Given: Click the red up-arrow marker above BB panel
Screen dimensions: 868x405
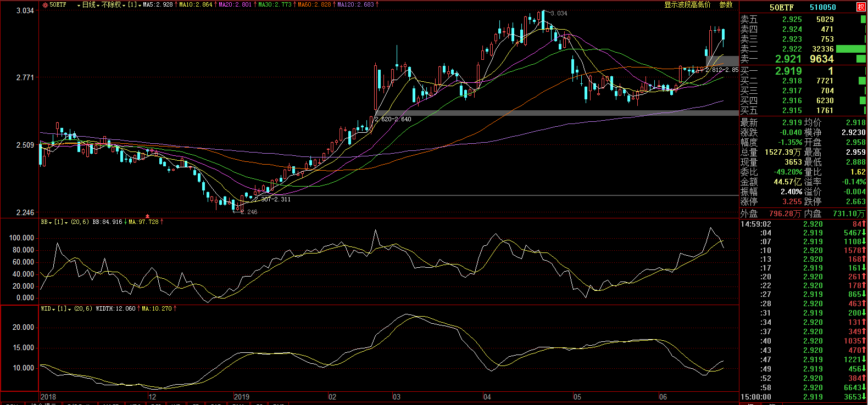Looking at the screenshot, I should 147,216.
